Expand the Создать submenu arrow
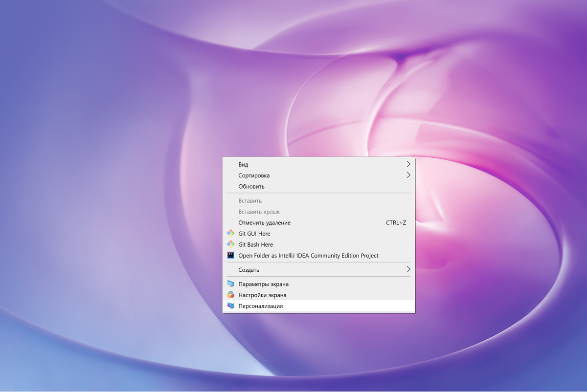Image resolution: width=587 pixels, height=392 pixels. (408, 269)
